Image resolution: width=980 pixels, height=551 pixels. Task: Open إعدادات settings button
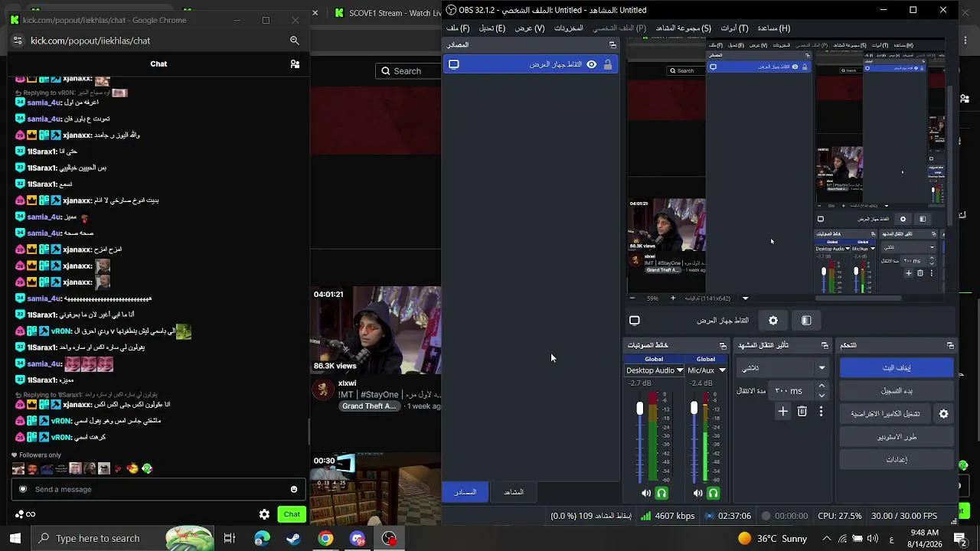pyautogui.click(x=897, y=460)
